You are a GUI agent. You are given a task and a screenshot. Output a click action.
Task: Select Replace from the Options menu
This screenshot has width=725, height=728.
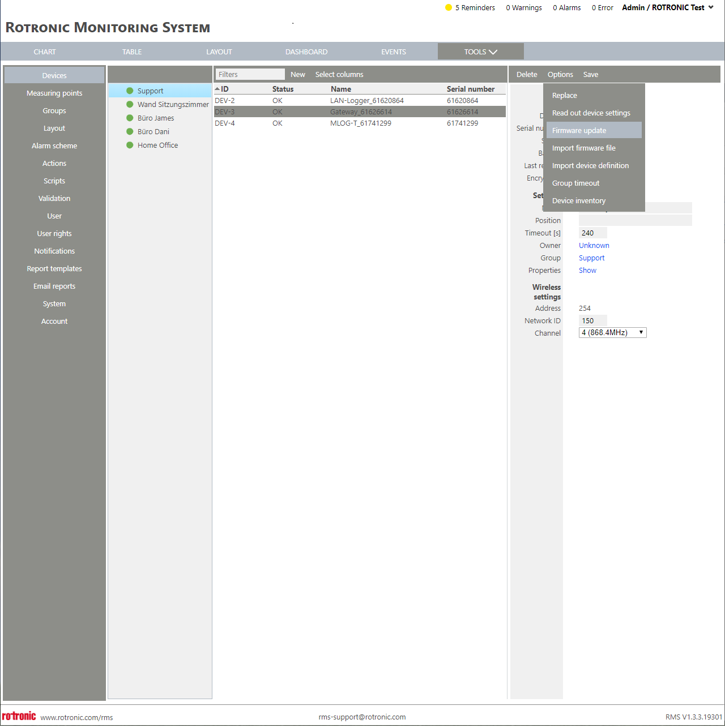click(594, 95)
